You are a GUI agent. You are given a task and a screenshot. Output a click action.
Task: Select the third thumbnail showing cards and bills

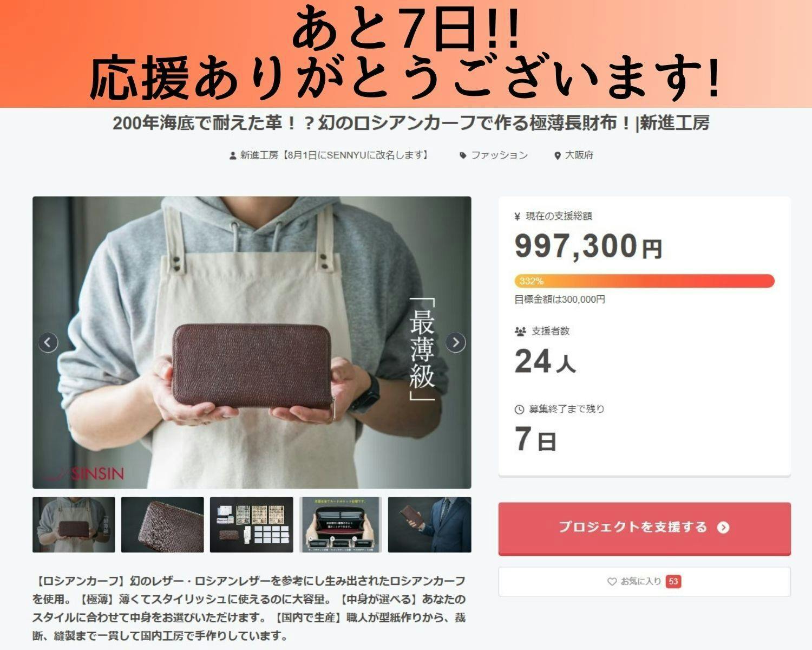(252, 525)
